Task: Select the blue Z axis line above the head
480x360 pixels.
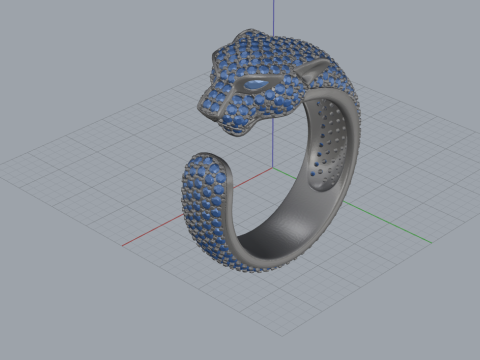Action: pyautogui.click(x=273, y=18)
